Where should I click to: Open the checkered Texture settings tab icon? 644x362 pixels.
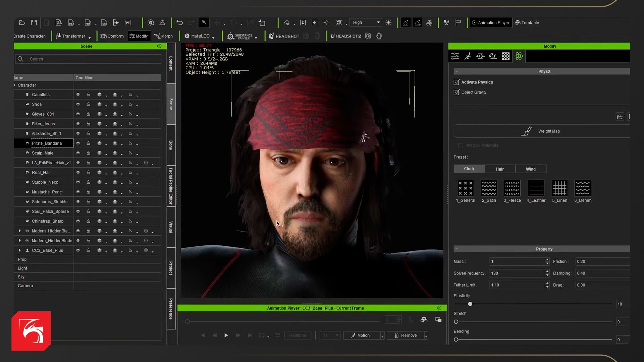click(506, 56)
